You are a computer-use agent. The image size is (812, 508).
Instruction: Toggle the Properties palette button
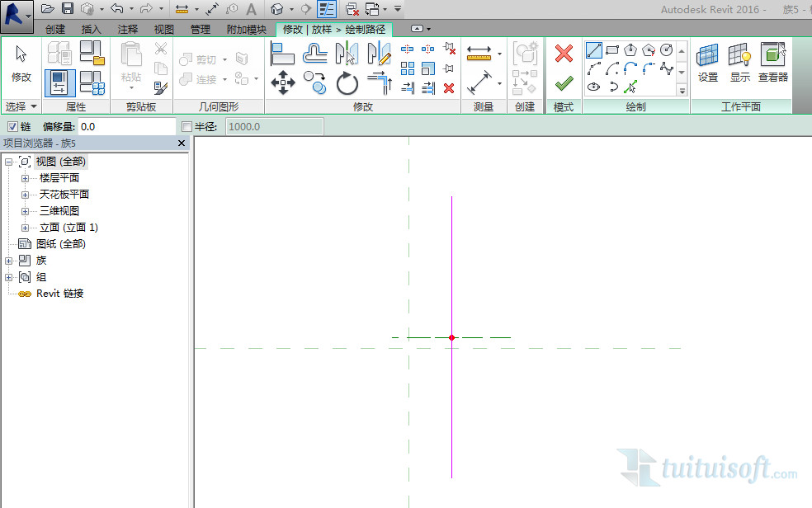[59, 82]
